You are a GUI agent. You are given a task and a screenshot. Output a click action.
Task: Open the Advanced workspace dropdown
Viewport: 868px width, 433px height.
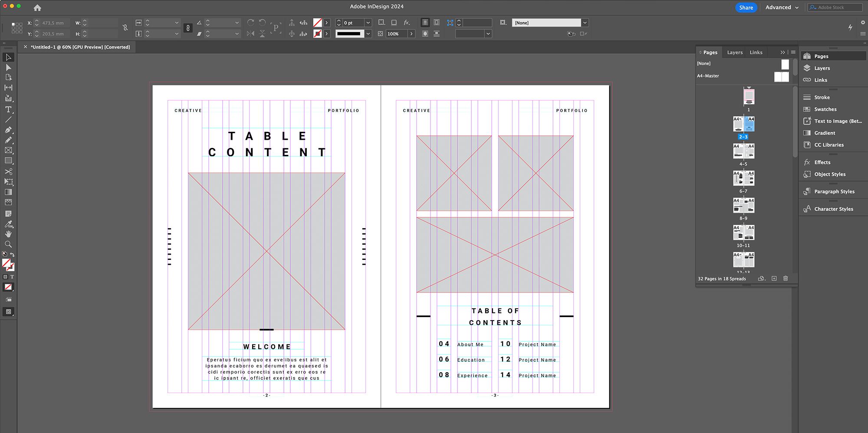pyautogui.click(x=782, y=7)
